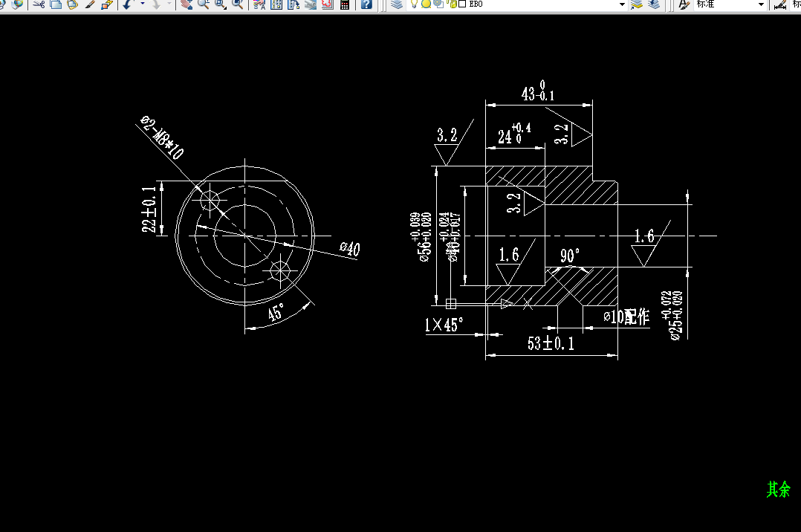Activate the Pan Realtime hand tool
The height and width of the screenshot is (532, 801).
[186, 5]
